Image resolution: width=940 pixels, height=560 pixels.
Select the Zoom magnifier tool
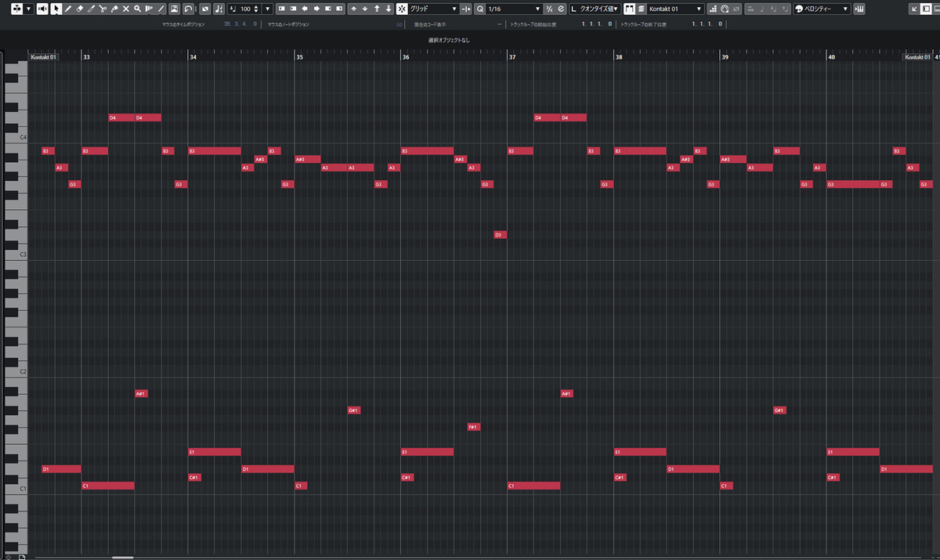(x=137, y=9)
